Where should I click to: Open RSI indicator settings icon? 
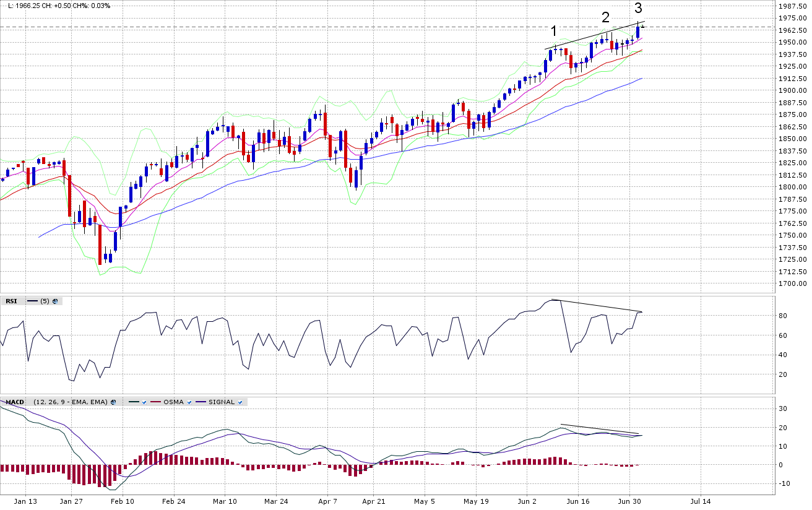tap(55, 301)
